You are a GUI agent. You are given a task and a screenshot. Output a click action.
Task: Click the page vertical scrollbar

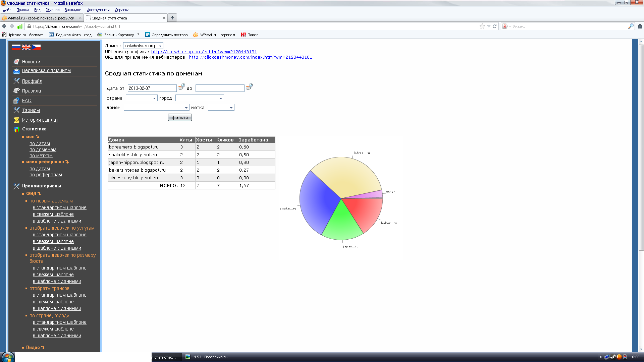(641, 147)
